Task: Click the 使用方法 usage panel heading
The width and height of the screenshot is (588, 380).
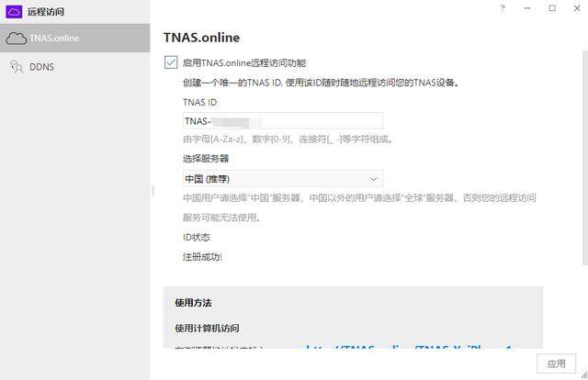Action: click(194, 303)
